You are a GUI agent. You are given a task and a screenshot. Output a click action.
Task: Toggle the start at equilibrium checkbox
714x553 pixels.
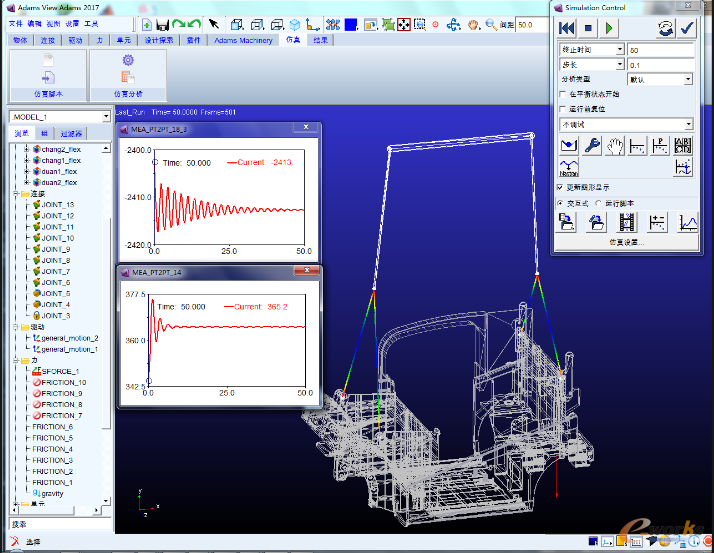tap(562, 94)
